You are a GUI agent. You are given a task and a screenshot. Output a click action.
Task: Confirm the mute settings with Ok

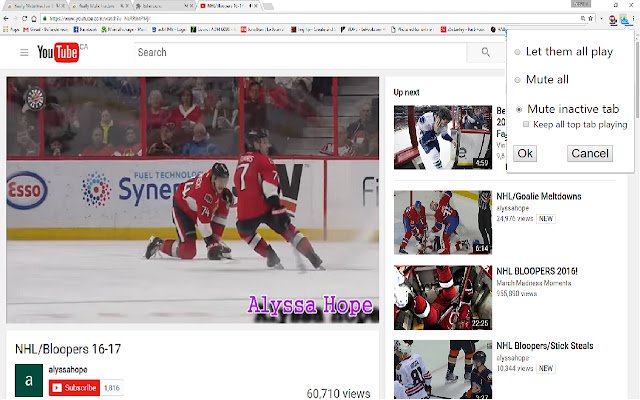tap(524, 153)
